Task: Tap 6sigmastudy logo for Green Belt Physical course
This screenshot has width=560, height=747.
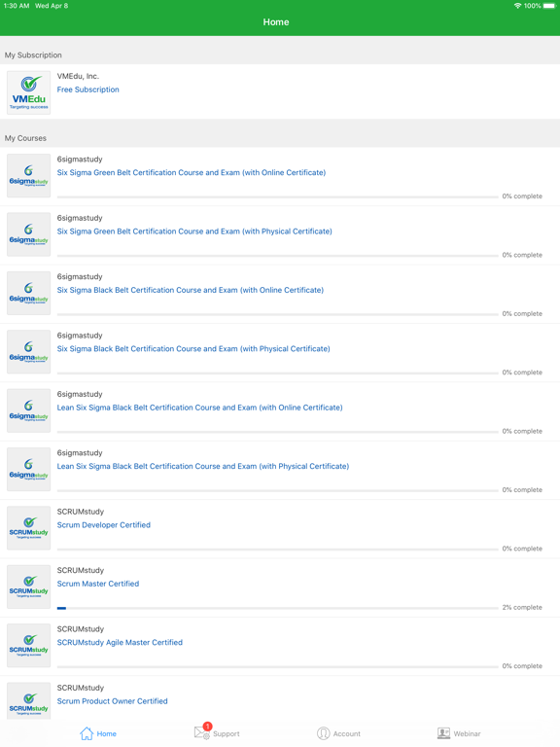Action: click(28, 234)
